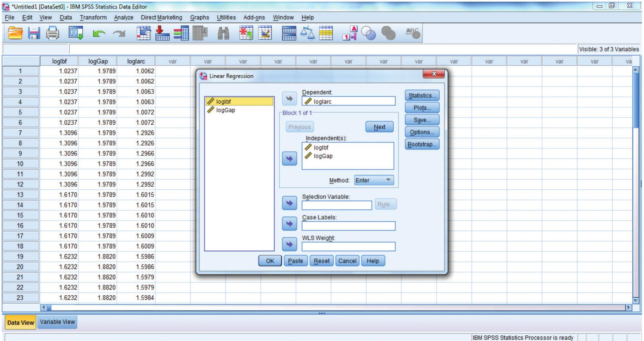644x341 pixels.
Task: Open the Transform menu
Action: point(93,17)
